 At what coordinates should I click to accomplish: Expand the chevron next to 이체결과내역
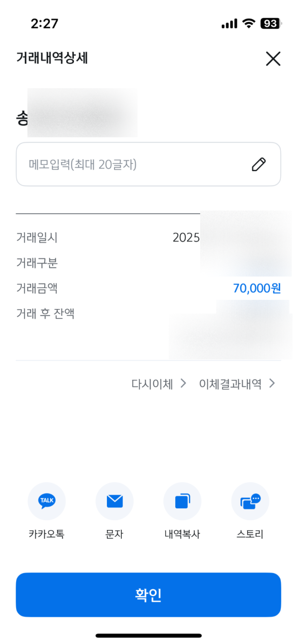pos(272,383)
